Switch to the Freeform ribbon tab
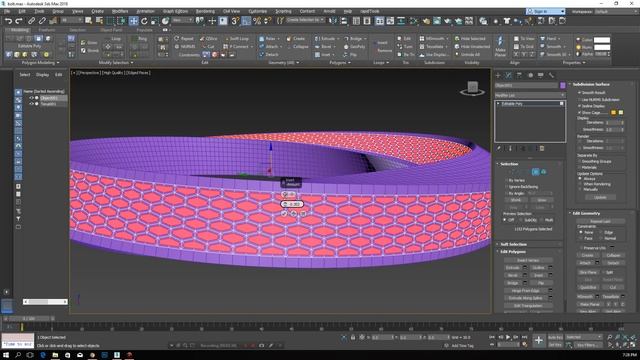The image size is (640, 360). 47,30
